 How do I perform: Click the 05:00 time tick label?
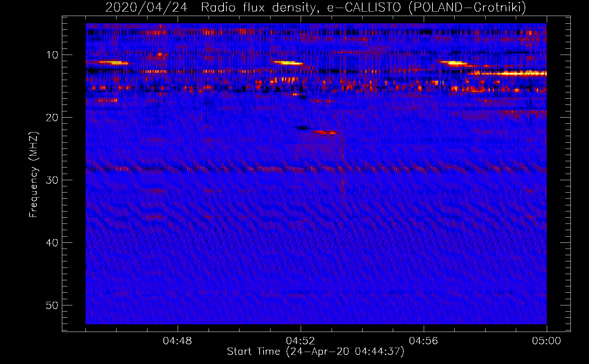click(x=546, y=341)
